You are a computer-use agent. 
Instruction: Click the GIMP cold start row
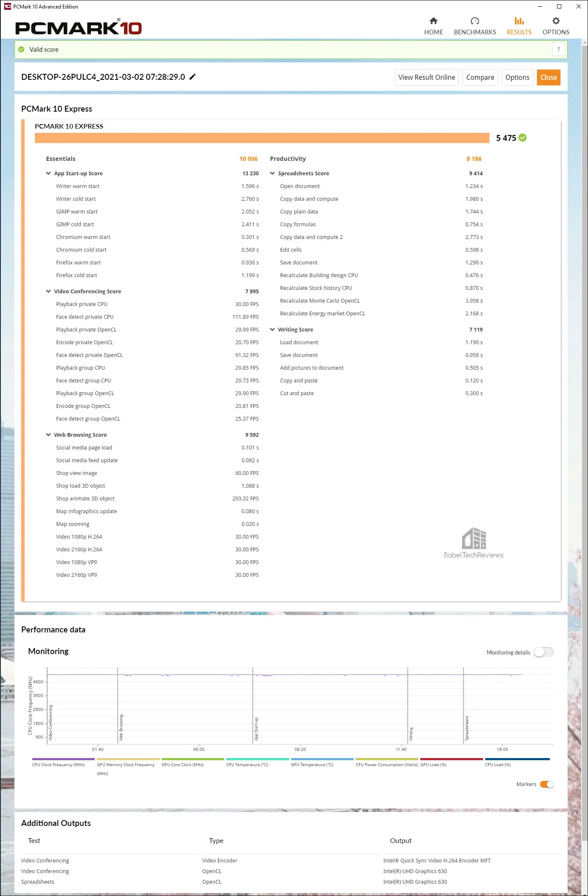157,224
